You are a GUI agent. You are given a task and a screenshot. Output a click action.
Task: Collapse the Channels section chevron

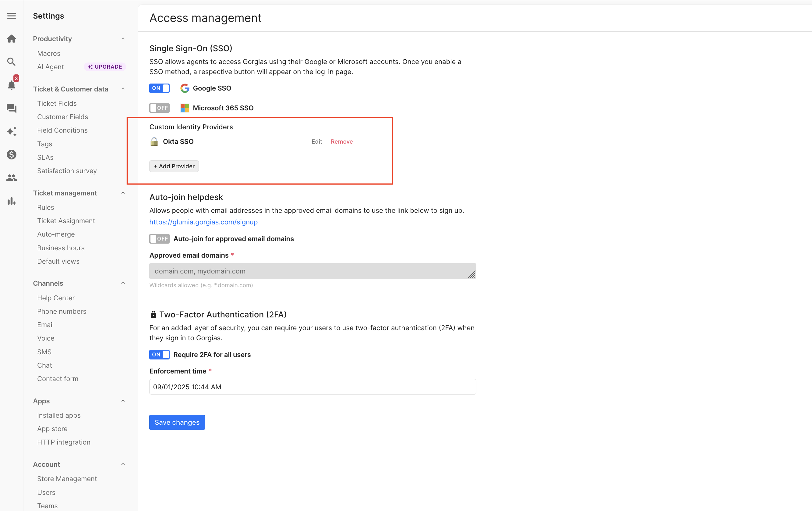(x=123, y=283)
